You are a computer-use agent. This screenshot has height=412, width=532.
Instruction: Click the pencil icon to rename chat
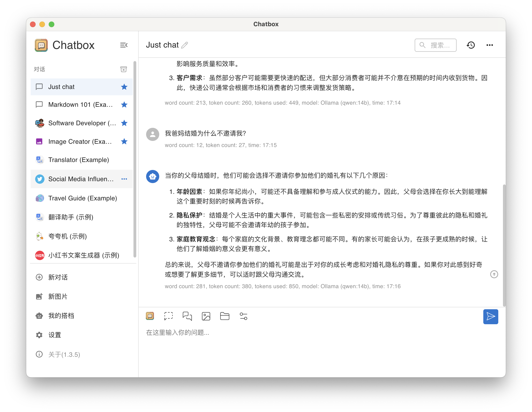pos(185,45)
